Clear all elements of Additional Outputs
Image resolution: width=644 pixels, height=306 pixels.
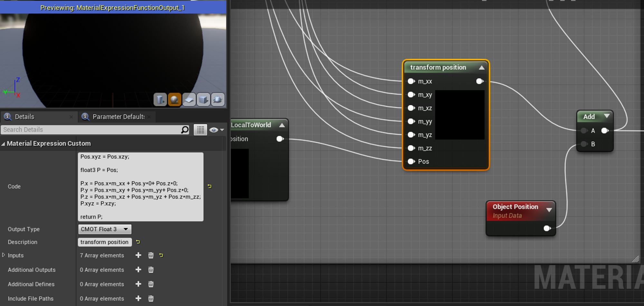(x=151, y=270)
